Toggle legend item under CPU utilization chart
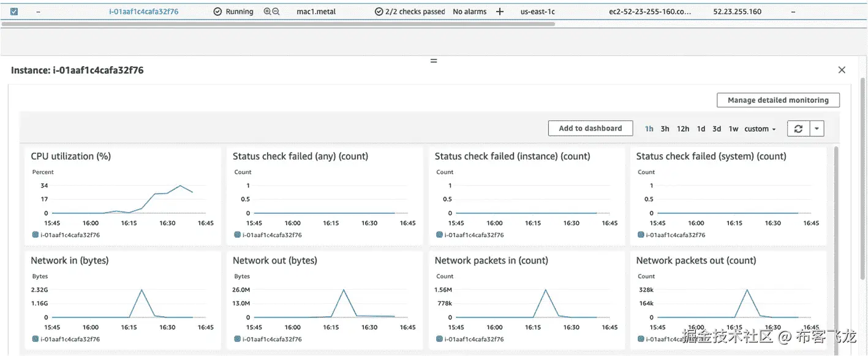 [x=66, y=235]
